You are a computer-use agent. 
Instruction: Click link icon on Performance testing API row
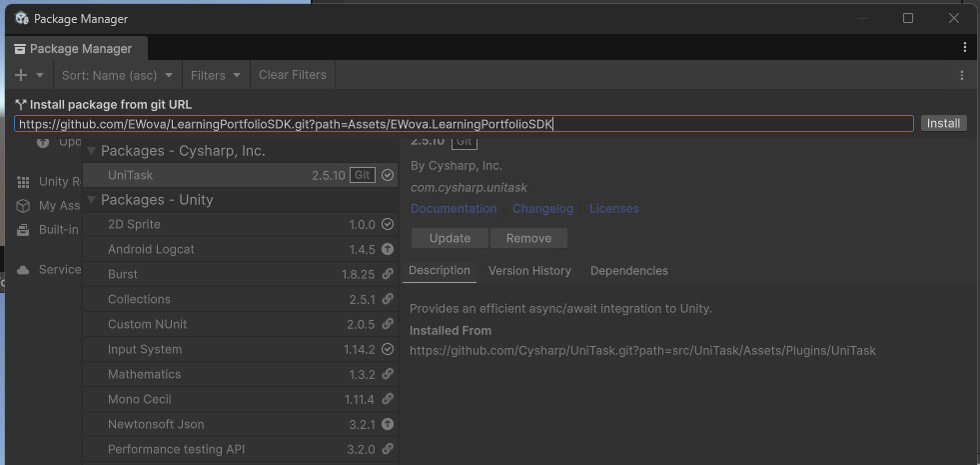tap(388, 449)
